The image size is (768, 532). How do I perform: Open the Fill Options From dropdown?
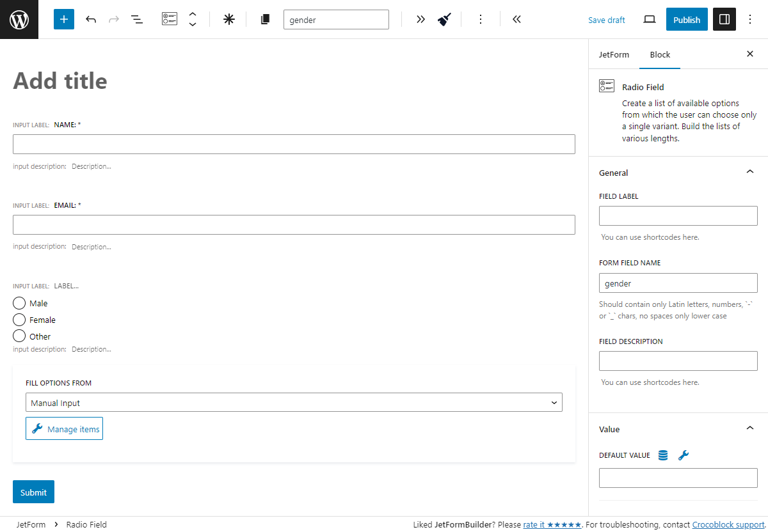[294, 402]
